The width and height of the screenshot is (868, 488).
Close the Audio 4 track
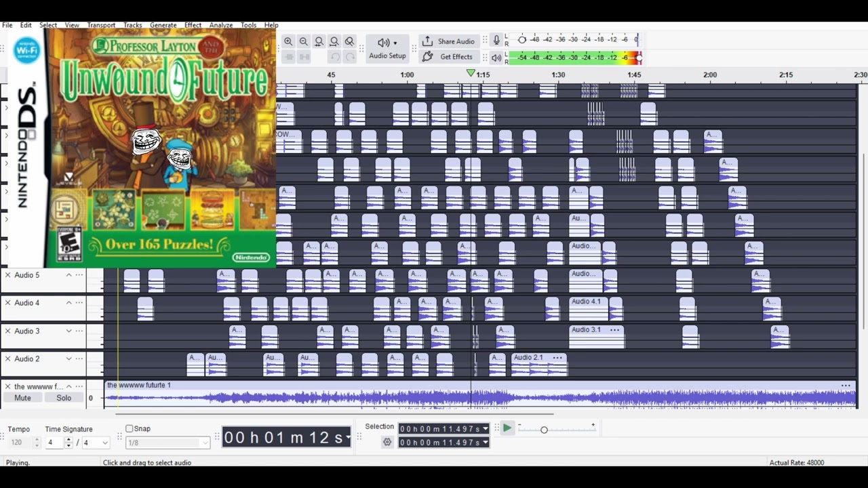pos(8,303)
